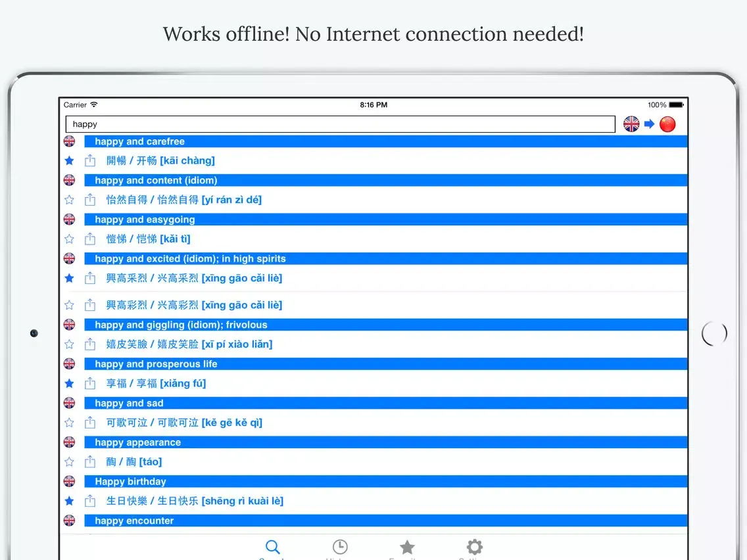This screenshot has width=747, height=560.
Task: Select the 'happy and sad' header
Action: (x=385, y=404)
